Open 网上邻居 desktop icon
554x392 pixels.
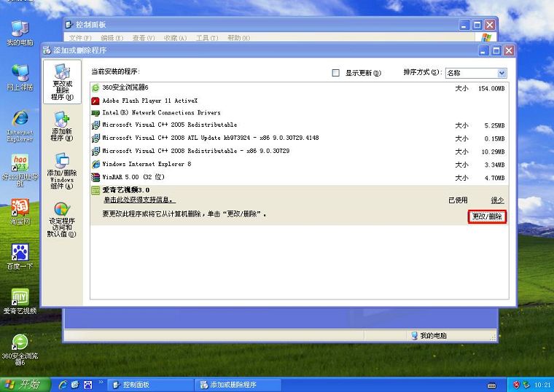coord(20,77)
